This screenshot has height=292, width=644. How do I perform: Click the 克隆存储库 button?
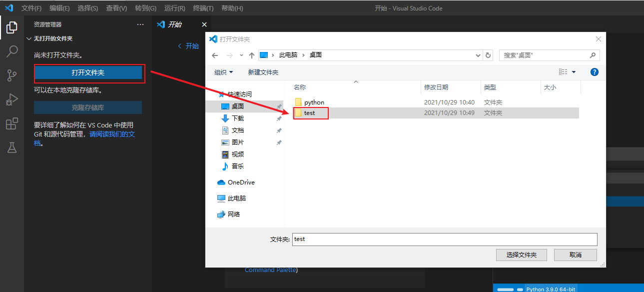point(88,107)
